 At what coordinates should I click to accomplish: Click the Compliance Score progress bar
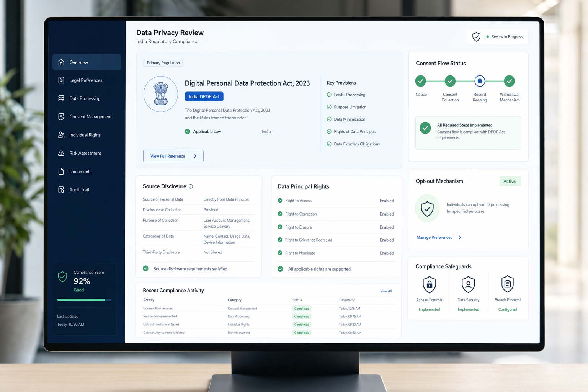point(84,300)
